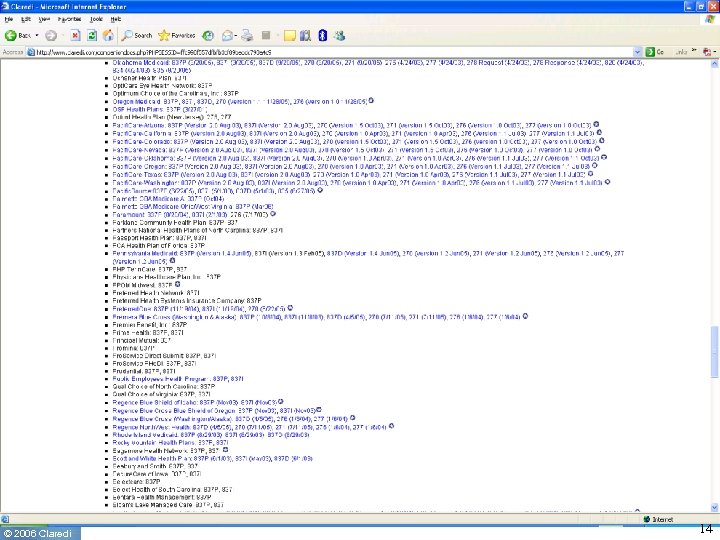
Task: Open the Edit menu
Action: tap(26, 19)
